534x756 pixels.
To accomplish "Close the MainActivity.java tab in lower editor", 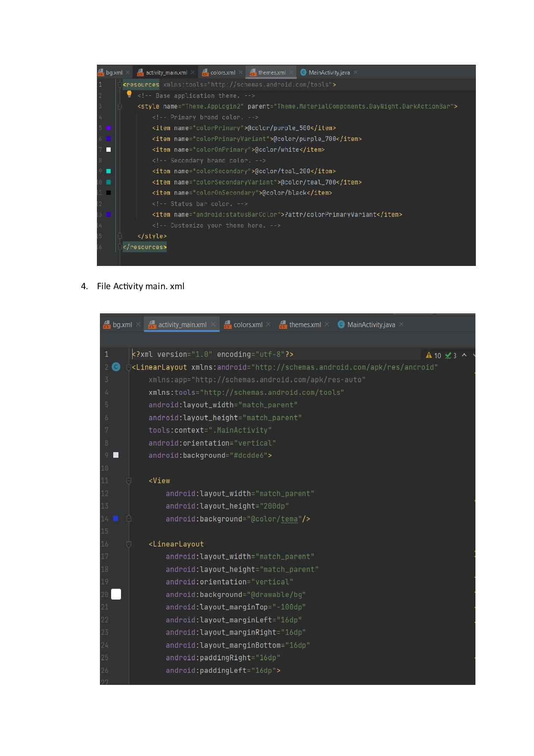I will click(401, 324).
